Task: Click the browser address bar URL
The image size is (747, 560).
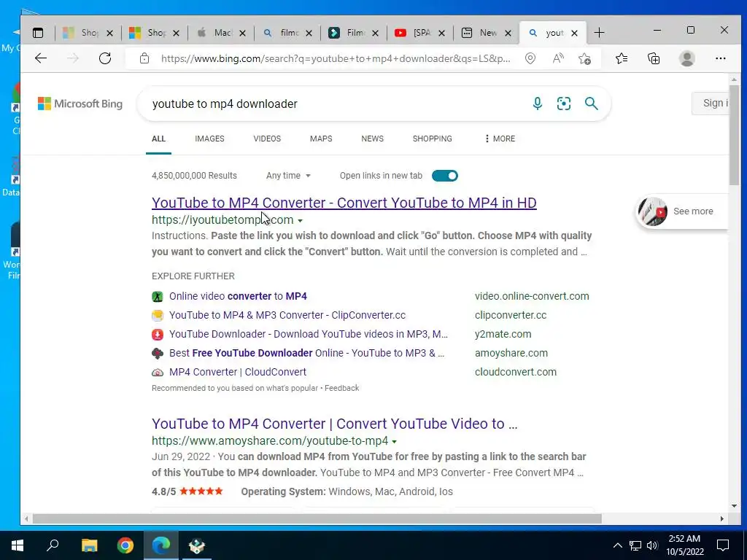Action: tap(336, 58)
